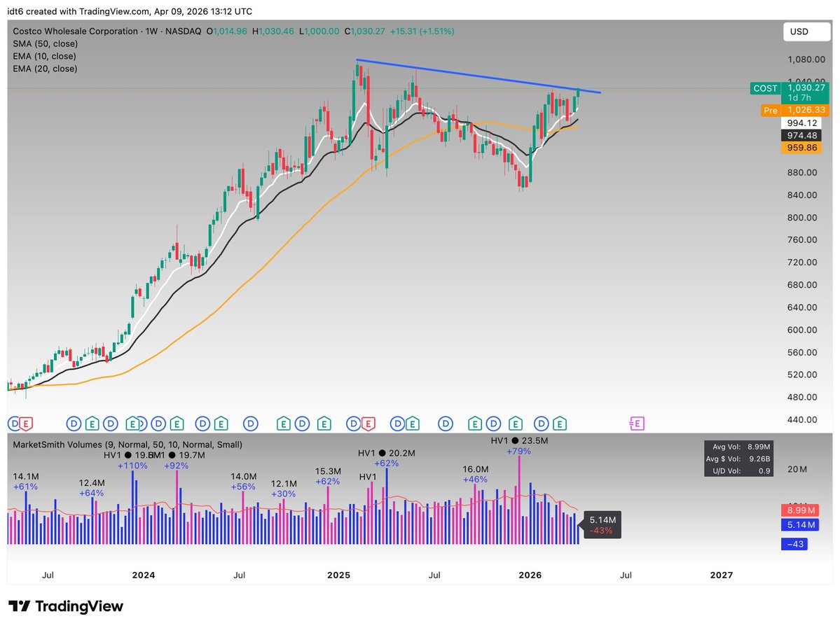
Task: Click the +79% volume change label
Action: point(518,452)
